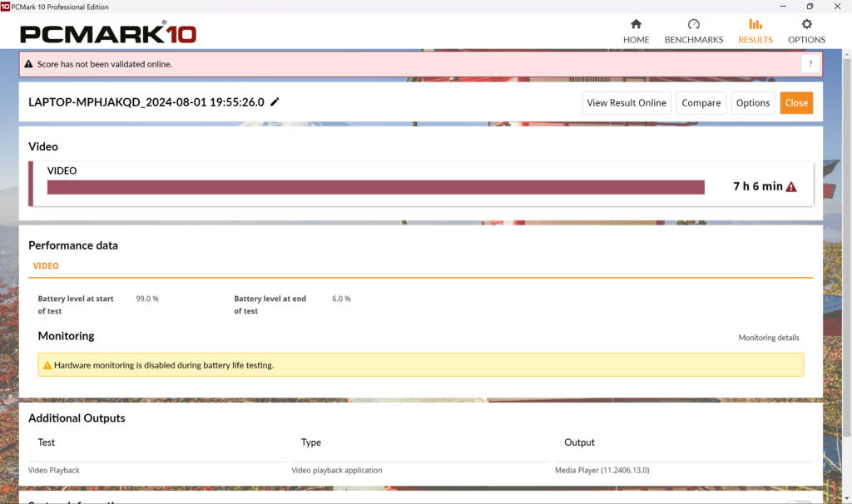Viewport: 852px width, 504px height.
Task: Click the Compare button
Action: pyautogui.click(x=701, y=103)
